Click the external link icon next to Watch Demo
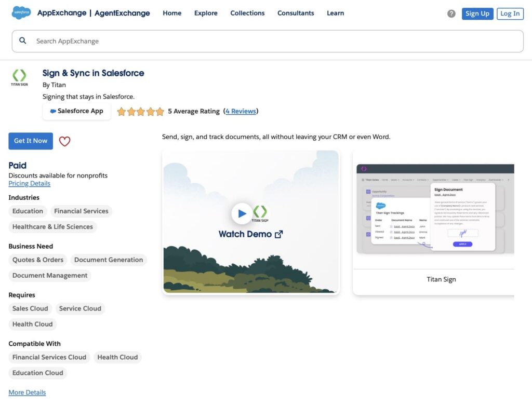 tap(278, 234)
